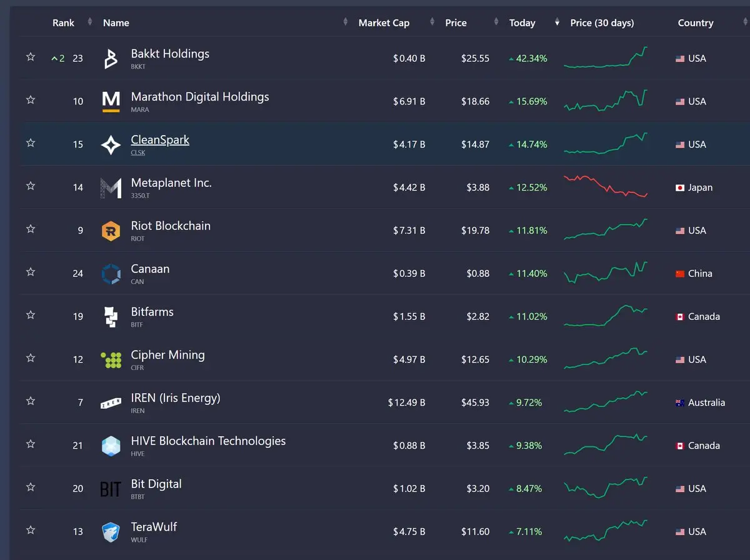Click Bakkt's 42.34% today change
Screen dimensions: 750x560
pyautogui.click(x=528, y=59)
